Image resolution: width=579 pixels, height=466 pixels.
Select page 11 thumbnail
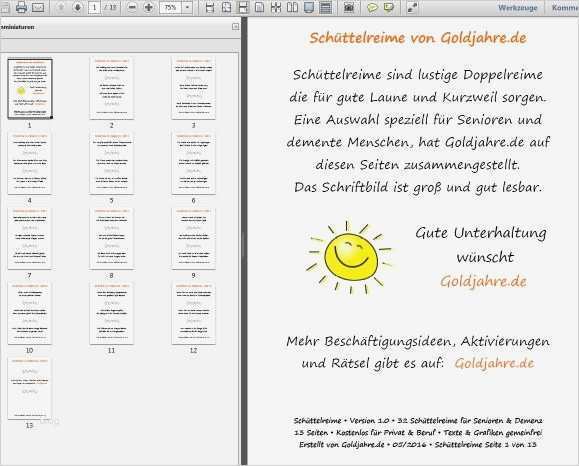(112, 313)
